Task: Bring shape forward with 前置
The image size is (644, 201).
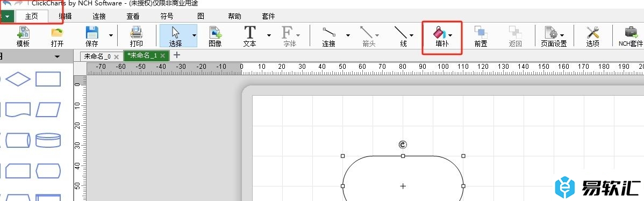Action: click(481, 36)
